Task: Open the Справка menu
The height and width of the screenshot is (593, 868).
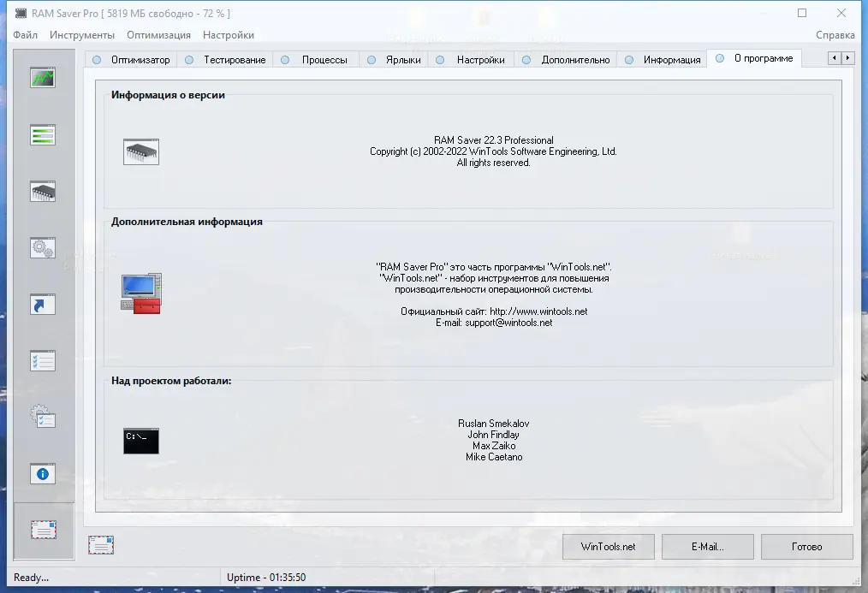Action: (835, 35)
